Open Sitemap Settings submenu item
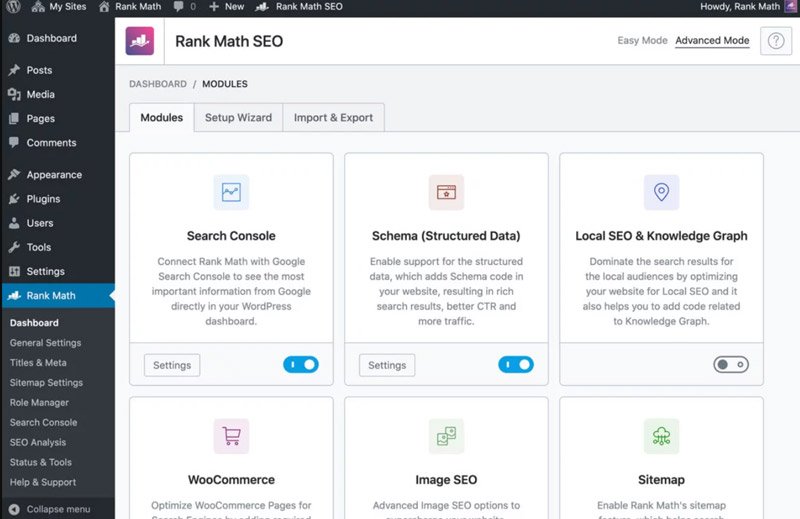 click(46, 383)
